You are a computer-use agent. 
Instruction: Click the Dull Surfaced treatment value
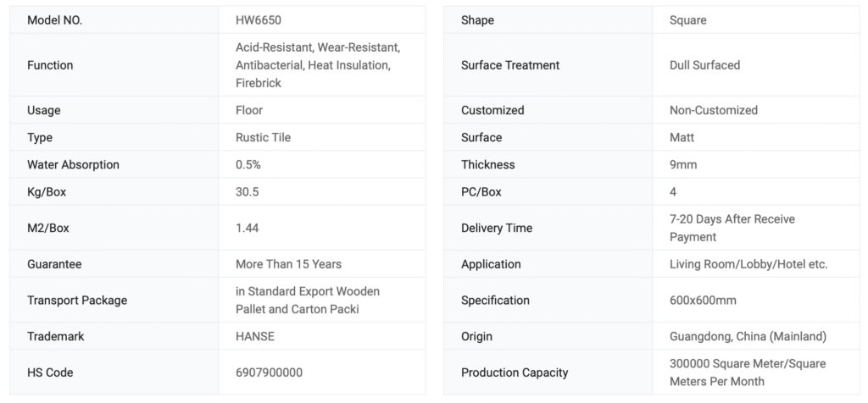(704, 65)
